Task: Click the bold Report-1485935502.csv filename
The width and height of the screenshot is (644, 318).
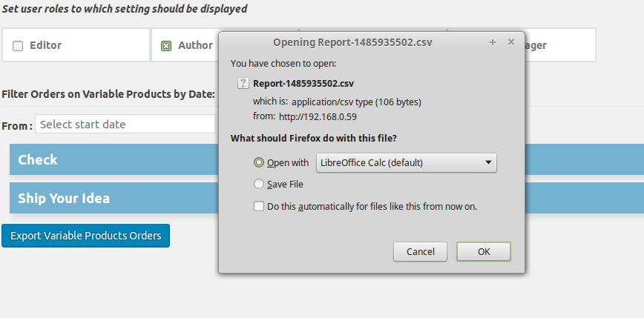Action: pos(303,84)
